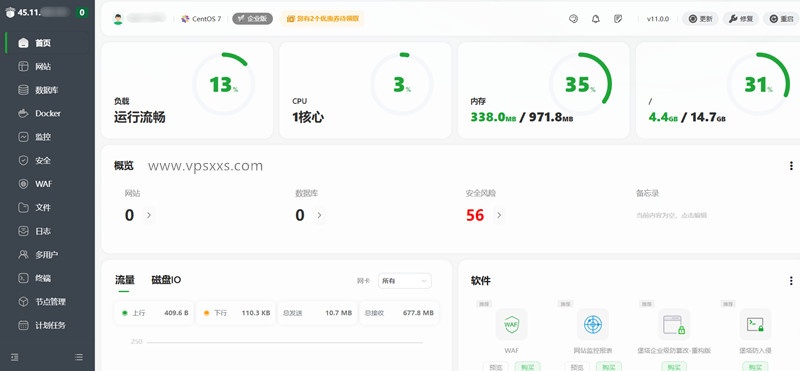Toggle the sidebar menu list icon

(79, 357)
